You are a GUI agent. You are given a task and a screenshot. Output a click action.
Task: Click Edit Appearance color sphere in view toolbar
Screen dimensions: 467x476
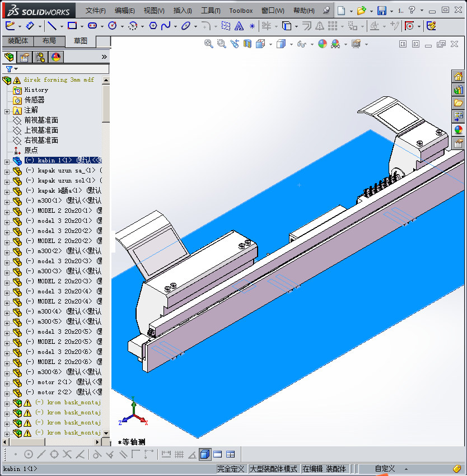323,44
